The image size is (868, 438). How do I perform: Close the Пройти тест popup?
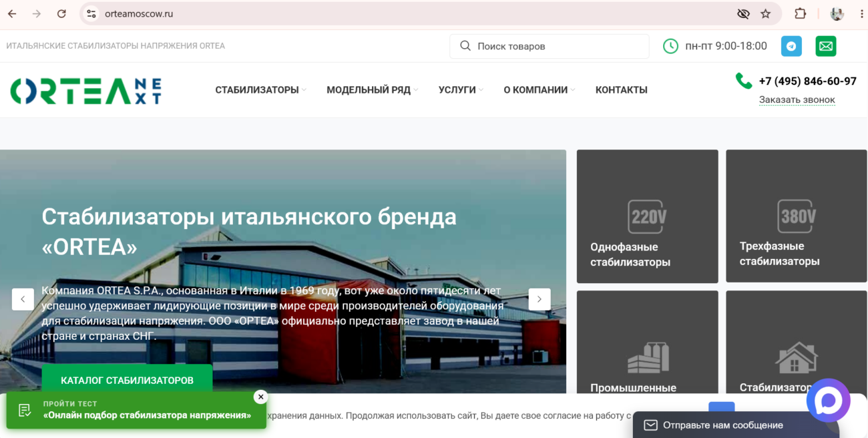coord(260,397)
